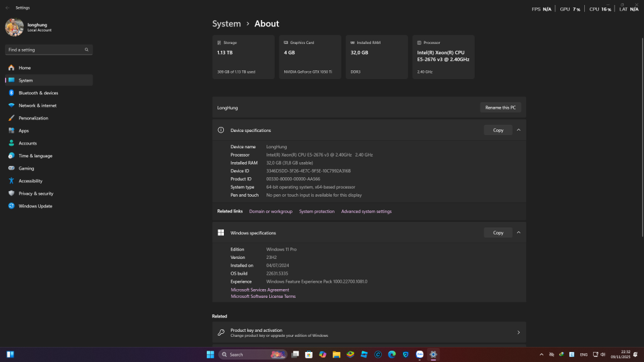This screenshot has height=362, width=644.
Task: Click the Find a setting search box
Action: click(48, 49)
